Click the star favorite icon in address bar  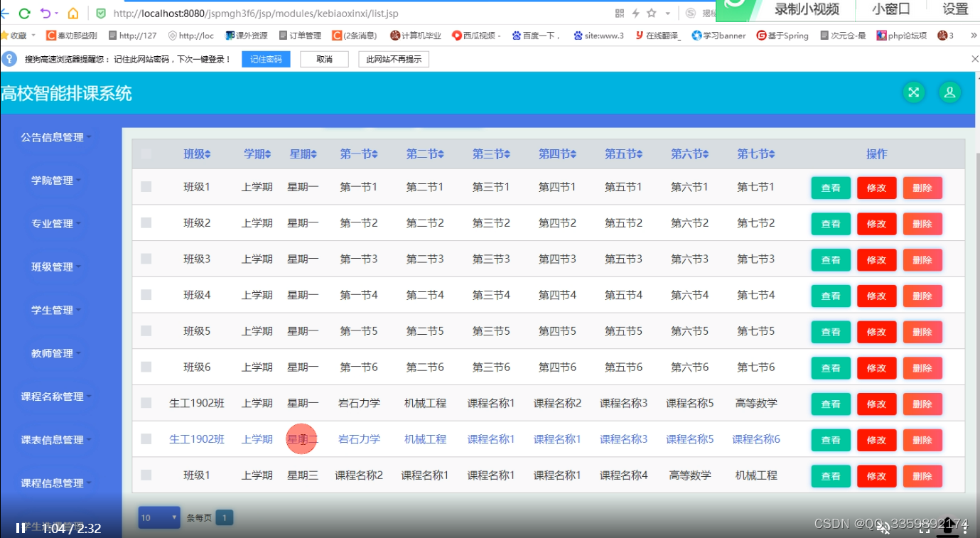click(652, 14)
